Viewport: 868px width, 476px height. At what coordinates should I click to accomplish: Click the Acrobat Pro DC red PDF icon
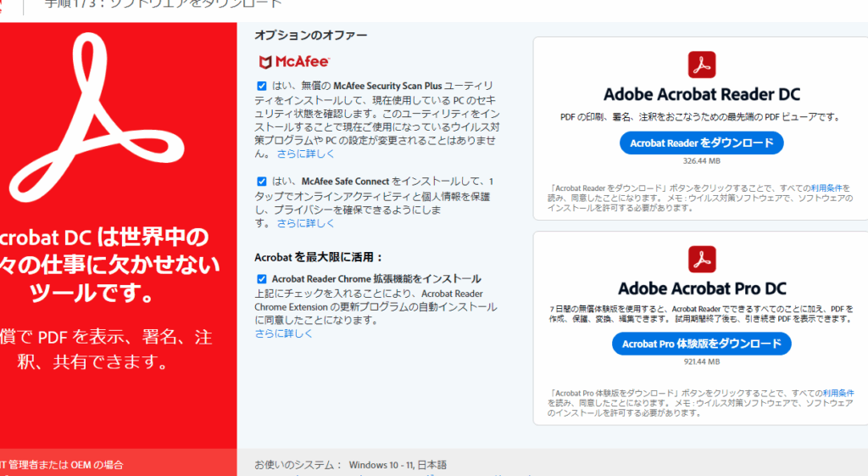point(702,260)
